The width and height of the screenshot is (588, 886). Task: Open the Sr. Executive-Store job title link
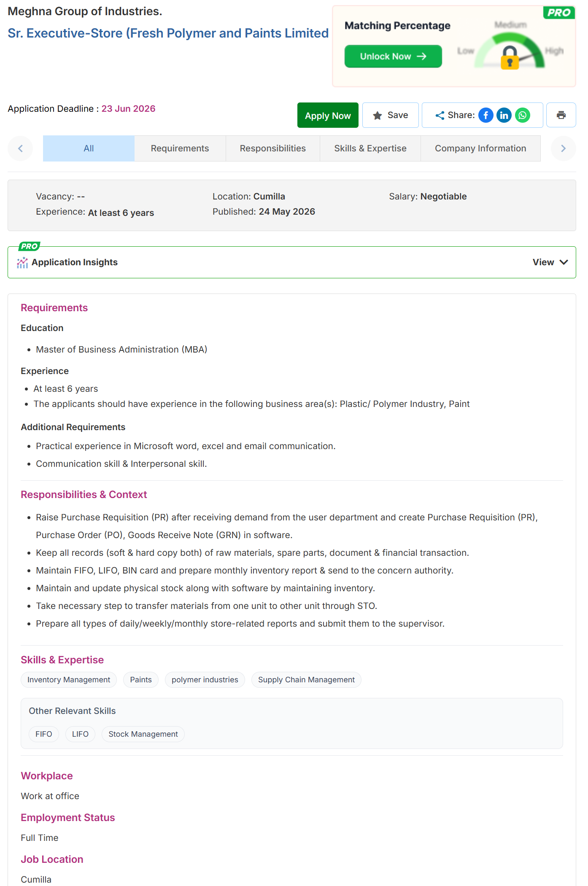click(168, 33)
